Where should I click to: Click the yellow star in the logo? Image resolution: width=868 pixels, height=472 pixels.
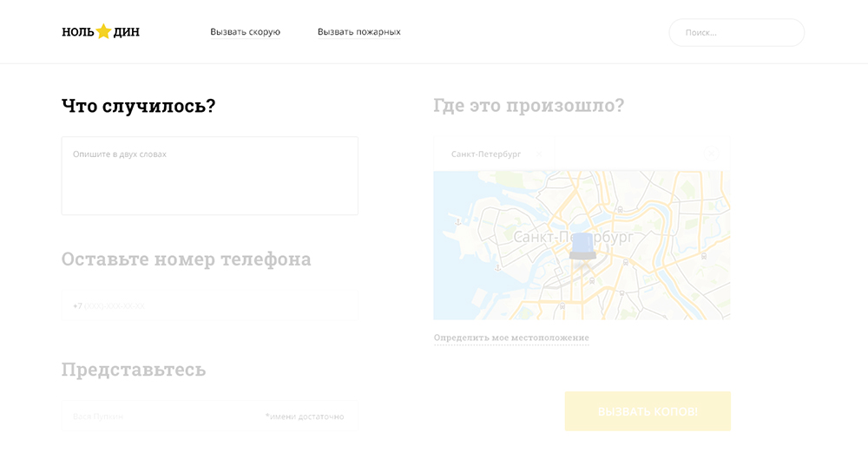(x=104, y=31)
